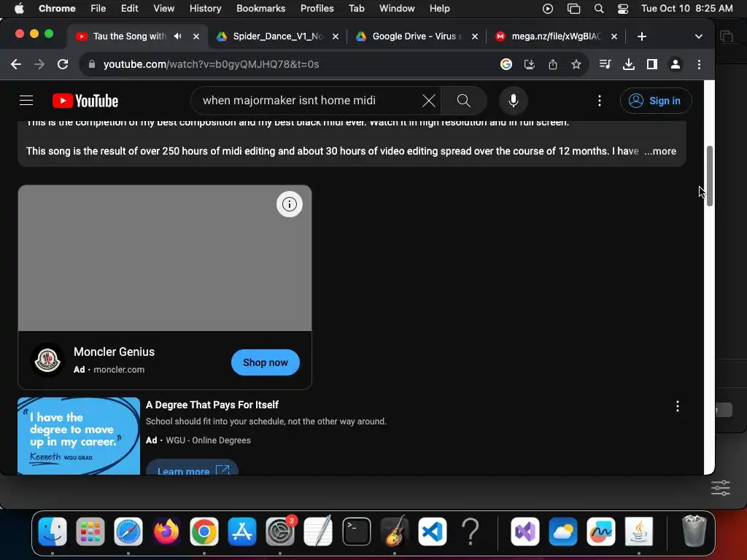Open A Degree That Pays For Itself title
The height and width of the screenshot is (560, 747).
(212, 405)
